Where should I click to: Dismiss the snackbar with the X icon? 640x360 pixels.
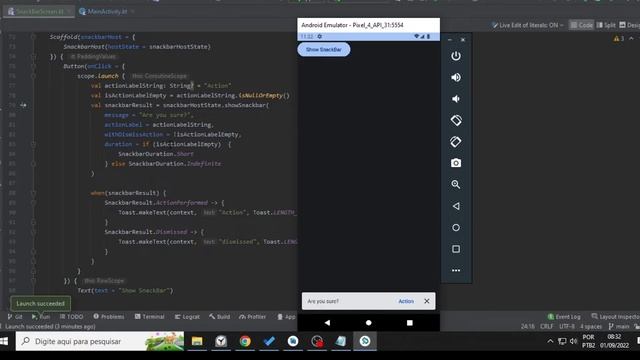pos(427,301)
